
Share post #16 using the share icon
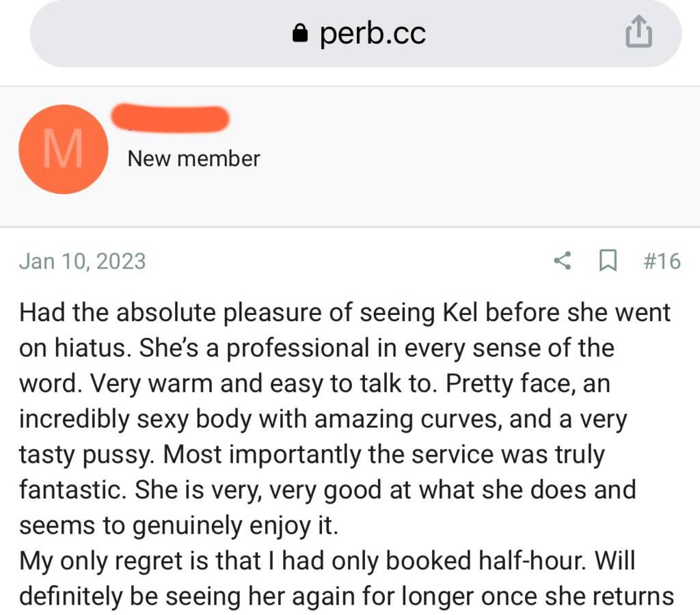tap(562, 260)
